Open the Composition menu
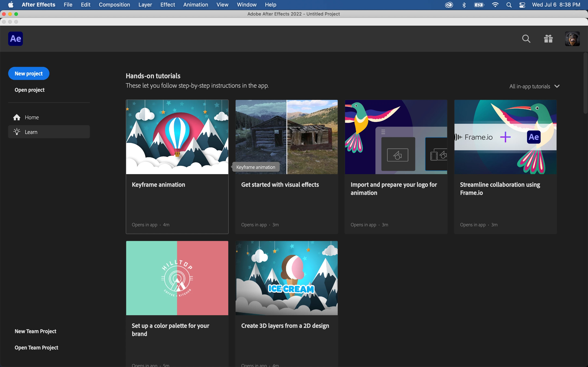 pyautogui.click(x=114, y=5)
